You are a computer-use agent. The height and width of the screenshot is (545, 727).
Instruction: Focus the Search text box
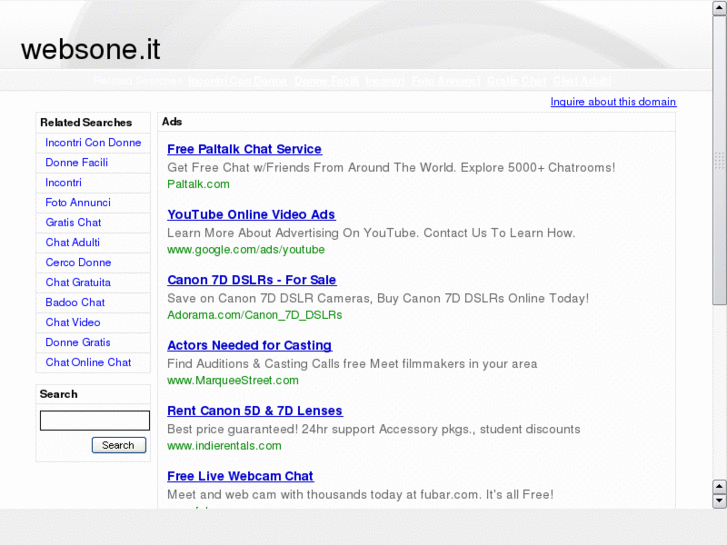coord(95,420)
